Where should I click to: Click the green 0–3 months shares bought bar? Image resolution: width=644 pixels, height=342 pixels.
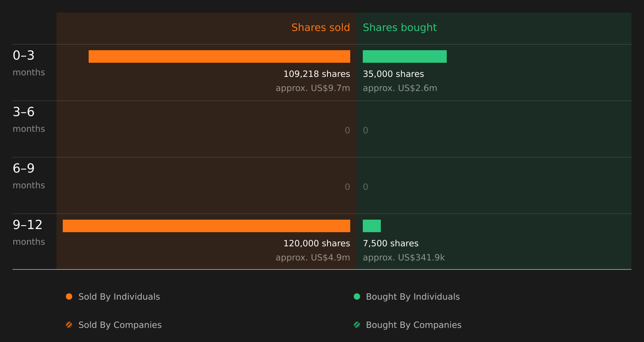coord(405,56)
